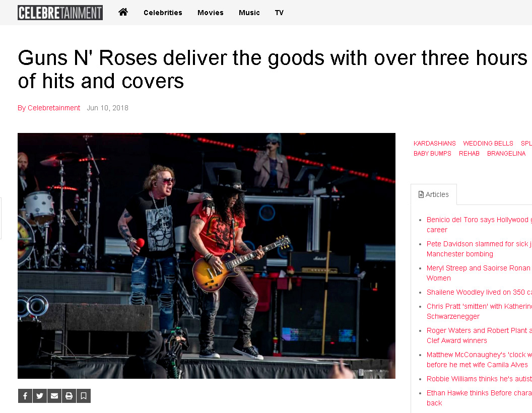Click the home icon in navigation
This screenshot has height=413, width=532.
point(123,12)
